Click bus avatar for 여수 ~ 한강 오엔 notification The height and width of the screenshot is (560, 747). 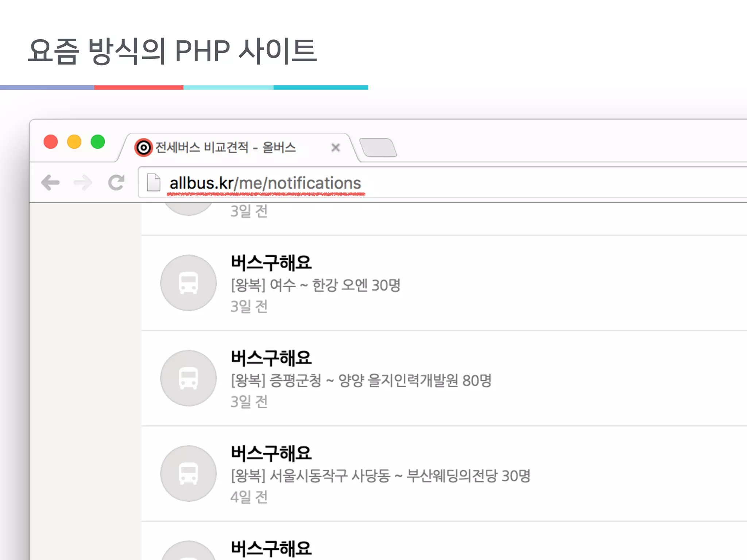[189, 283]
